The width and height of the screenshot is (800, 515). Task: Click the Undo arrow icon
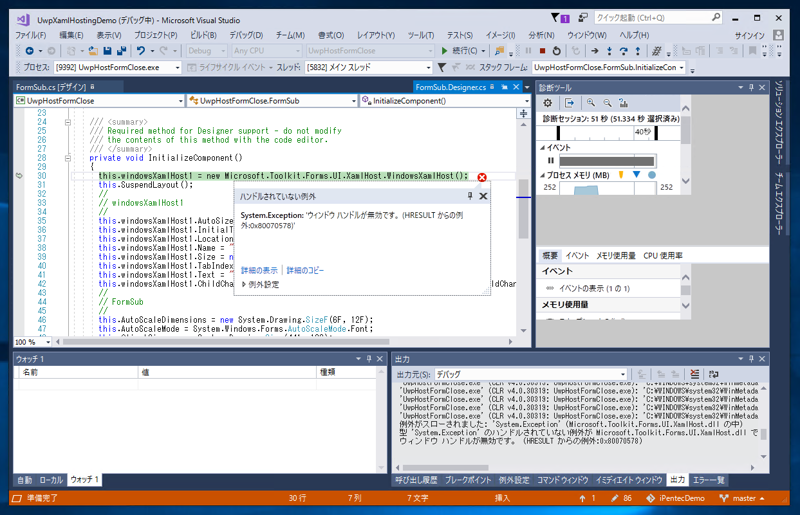(x=141, y=51)
